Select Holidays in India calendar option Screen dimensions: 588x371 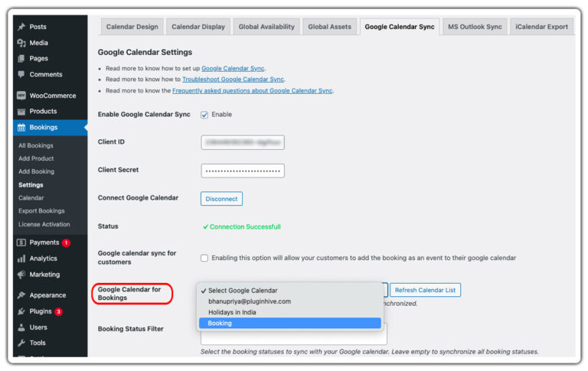(289, 312)
